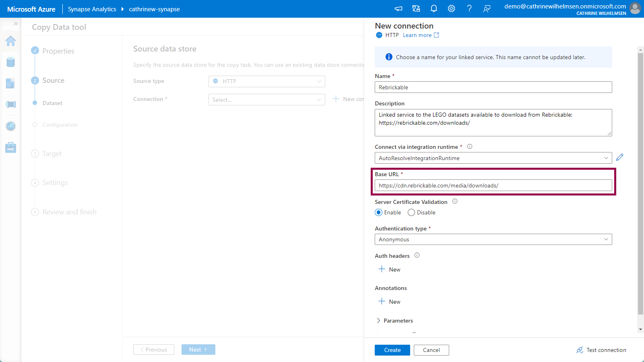Open the integration runtime dropdown
The image size is (644, 362).
coord(493,158)
